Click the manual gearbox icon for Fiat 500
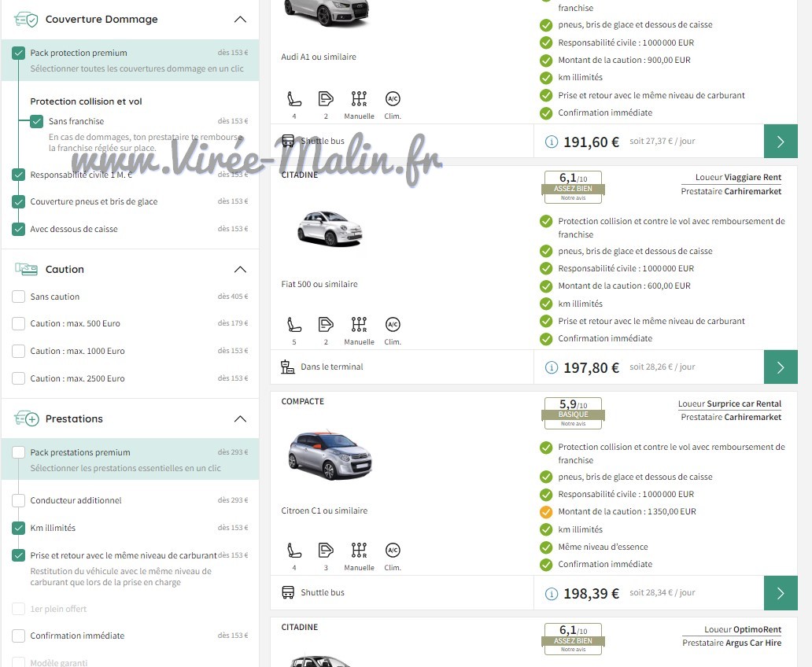 tap(359, 325)
